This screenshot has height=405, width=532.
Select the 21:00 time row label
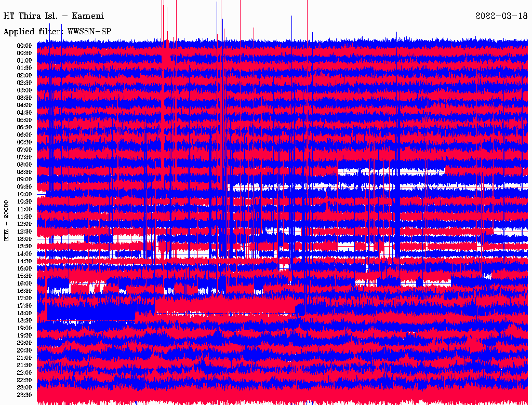(x=24, y=358)
